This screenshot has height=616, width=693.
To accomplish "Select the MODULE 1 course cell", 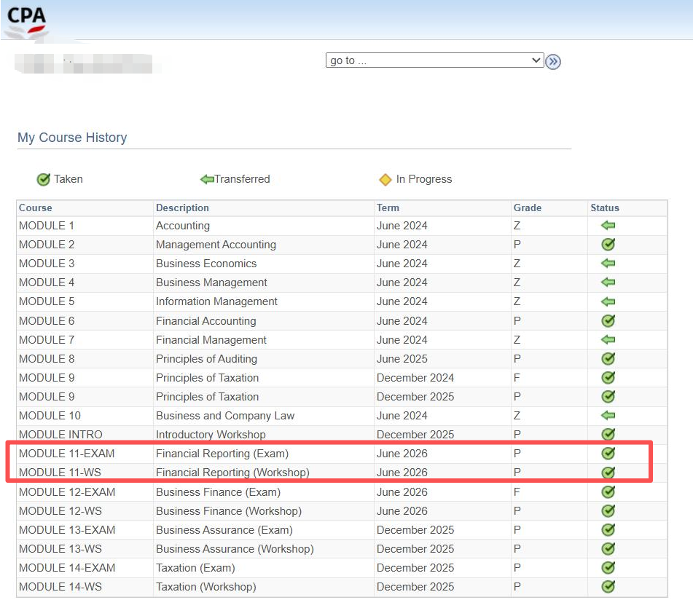I will pyautogui.click(x=85, y=226).
